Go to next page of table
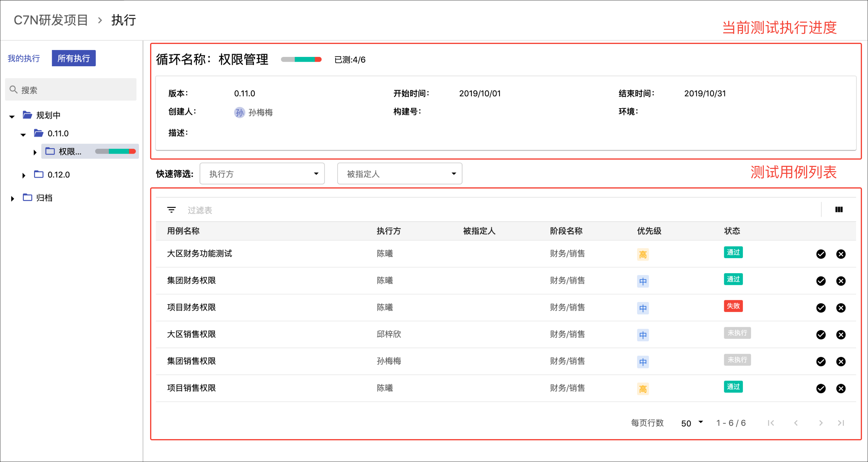The image size is (868, 462). tap(821, 423)
